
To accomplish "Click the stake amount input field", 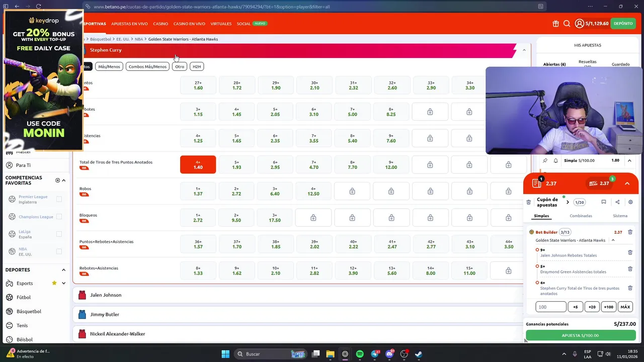I will click(x=551, y=307).
